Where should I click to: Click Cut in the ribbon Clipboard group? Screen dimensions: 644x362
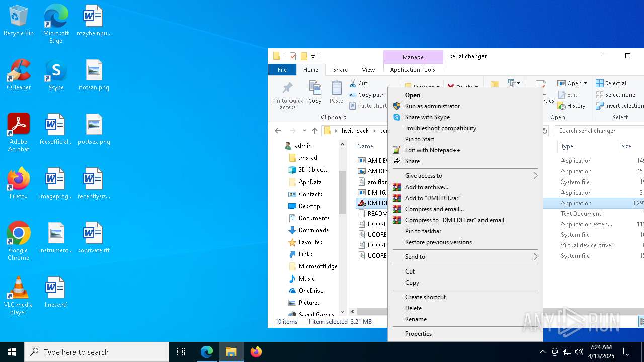[358, 83]
